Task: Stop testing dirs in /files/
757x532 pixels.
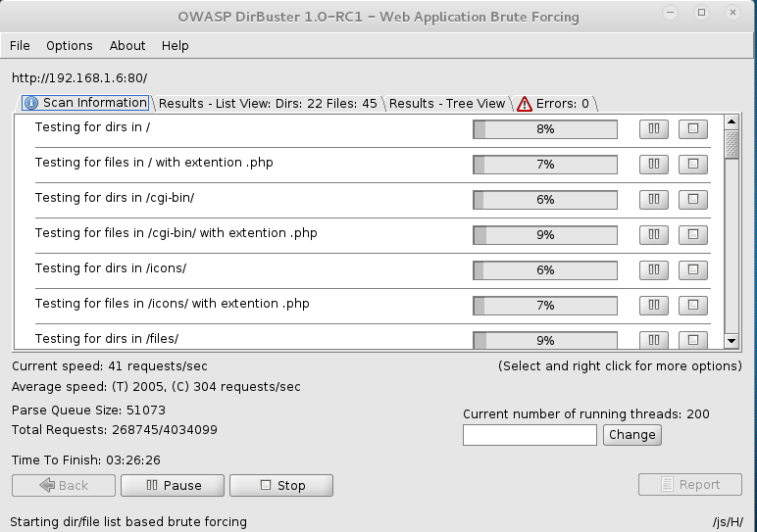Action: [693, 340]
